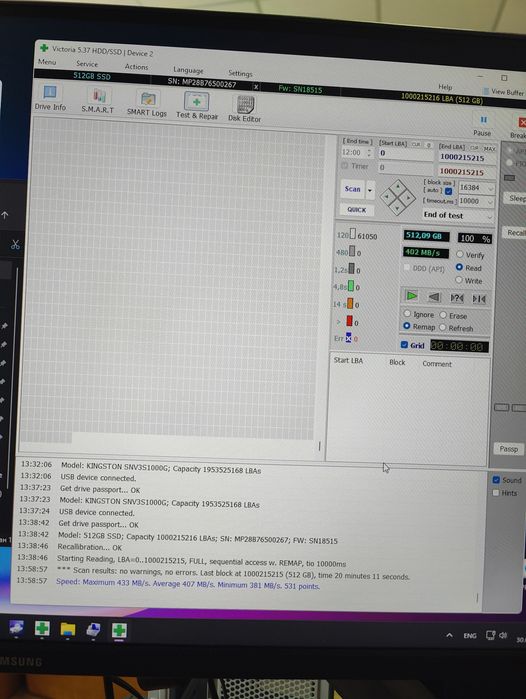Click the gray 480 ms block indicator
526x699 pixels.
[x=352, y=251]
